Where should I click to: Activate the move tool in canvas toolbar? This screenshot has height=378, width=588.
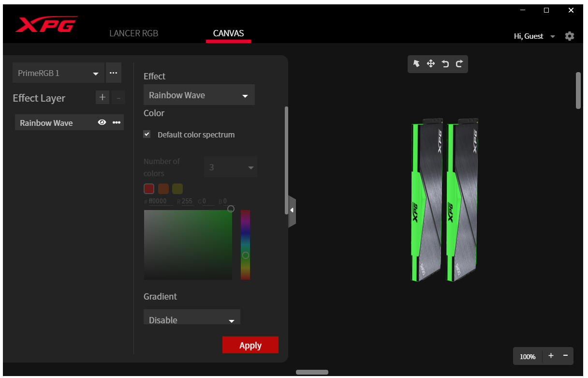[x=431, y=63]
